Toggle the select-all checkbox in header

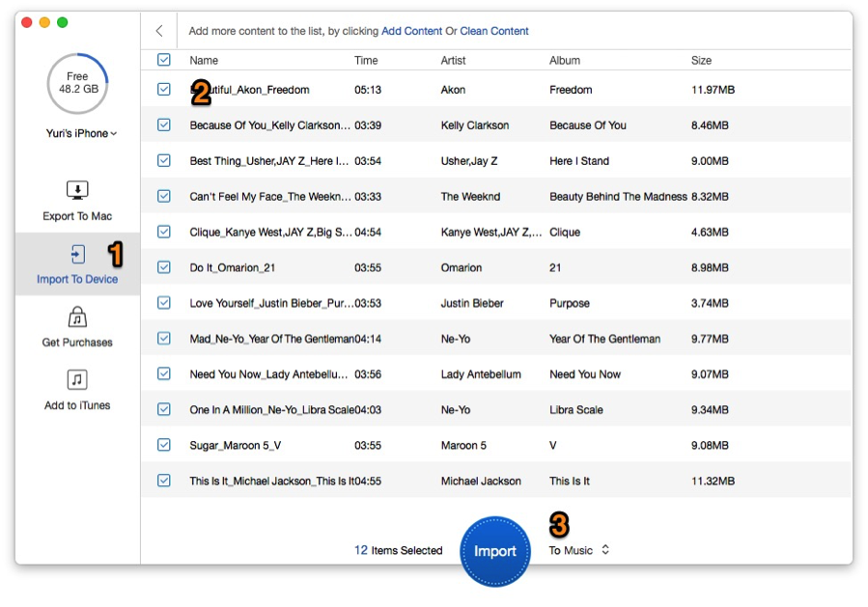click(x=164, y=60)
